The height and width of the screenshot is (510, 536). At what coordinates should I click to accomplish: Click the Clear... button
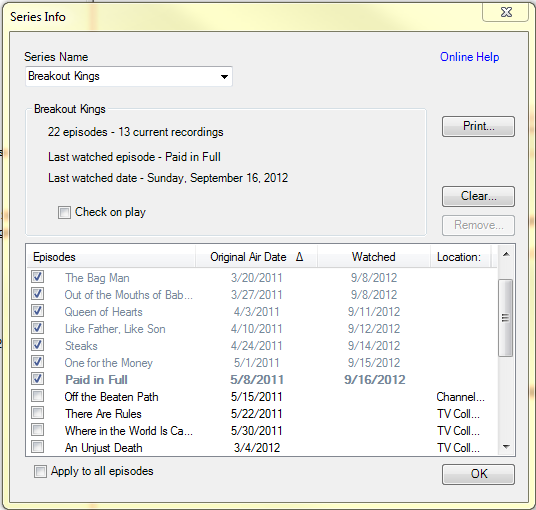[478, 196]
